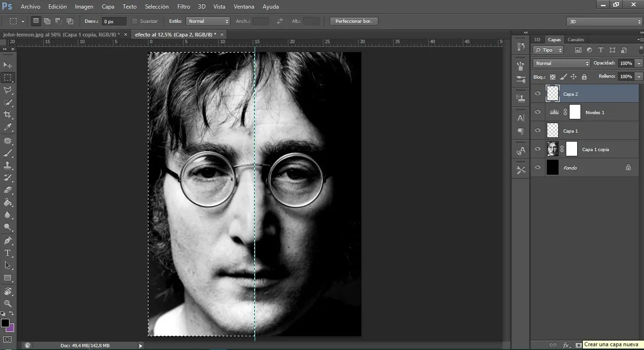Select the Zoom tool

click(x=8, y=303)
